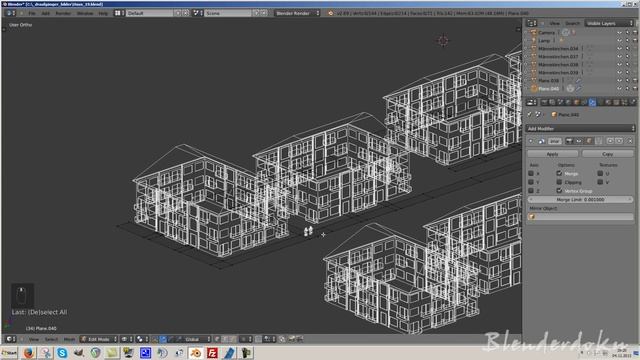The width and height of the screenshot is (640, 360).
Task: Open the pivot point dropdown
Action: pos(142,339)
